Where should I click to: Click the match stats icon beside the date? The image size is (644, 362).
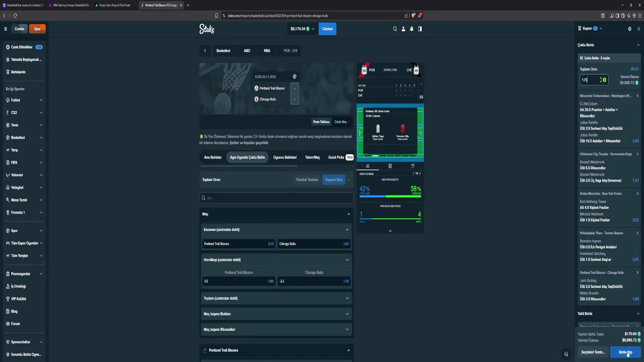pos(294,76)
